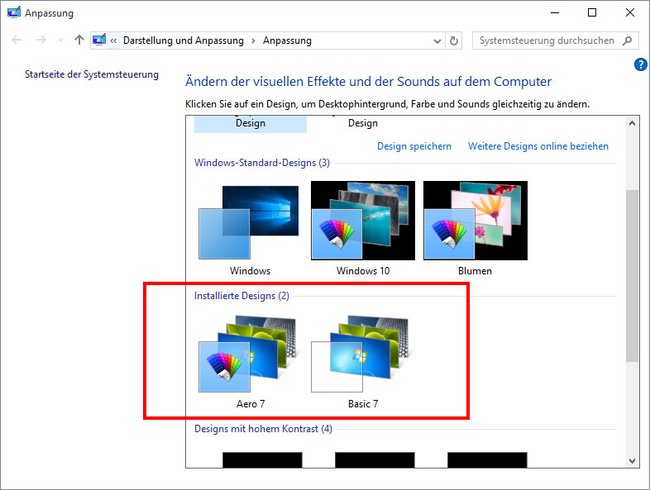The height and width of the screenshot is (490, 650).
Task: Click the Installierte Designs (2) heading
Action: point(242,296)
